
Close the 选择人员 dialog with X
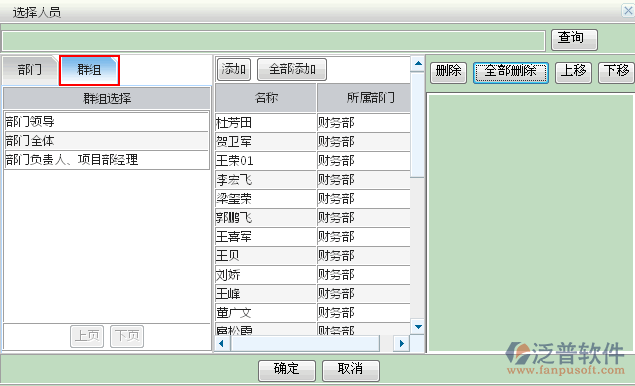(x=628, y=11)
